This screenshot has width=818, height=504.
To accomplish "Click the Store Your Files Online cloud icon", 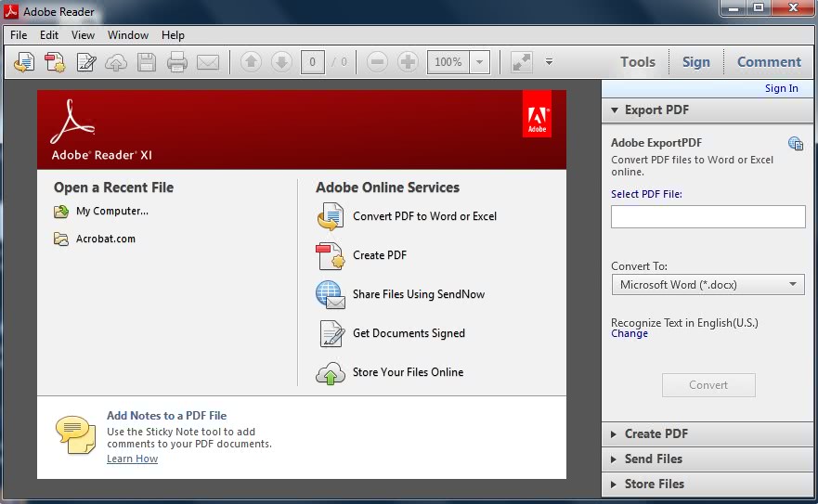I will [331, 372].
